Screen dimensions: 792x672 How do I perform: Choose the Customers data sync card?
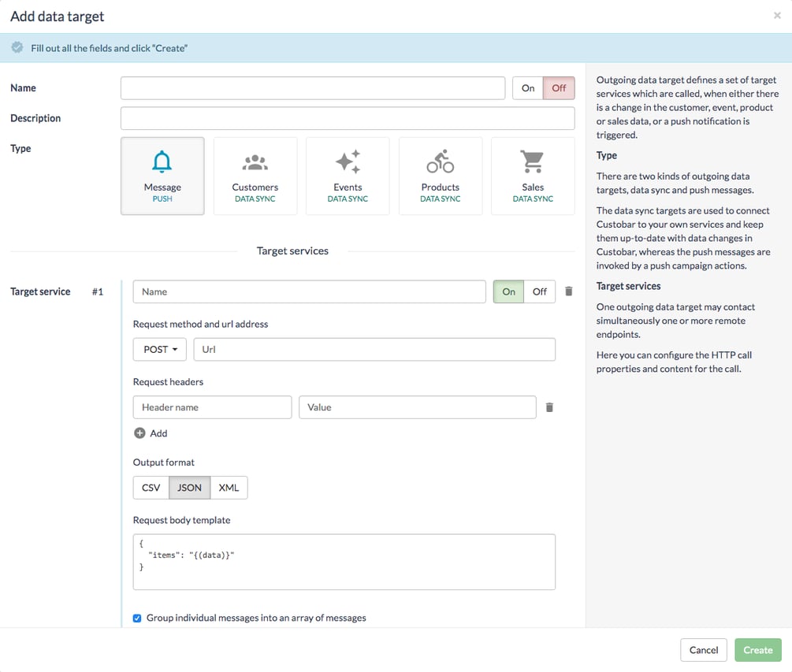tap(255, 176)
